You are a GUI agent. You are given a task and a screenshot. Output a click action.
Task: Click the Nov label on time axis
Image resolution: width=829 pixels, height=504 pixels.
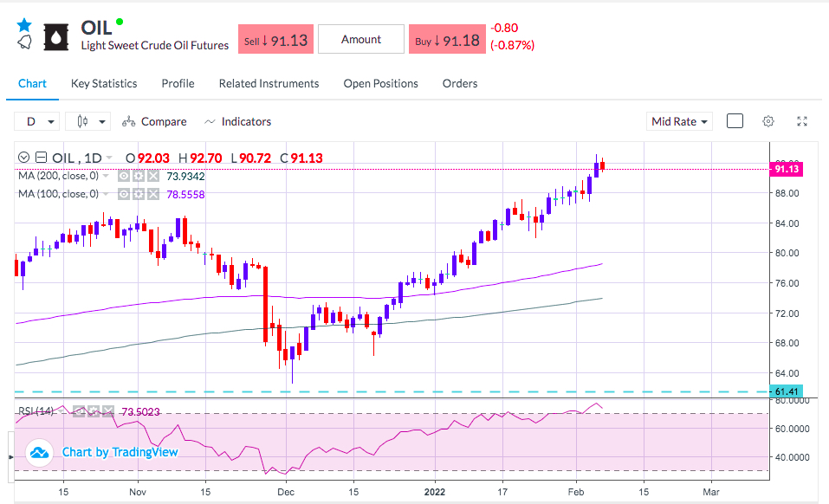tap(138, 492)
